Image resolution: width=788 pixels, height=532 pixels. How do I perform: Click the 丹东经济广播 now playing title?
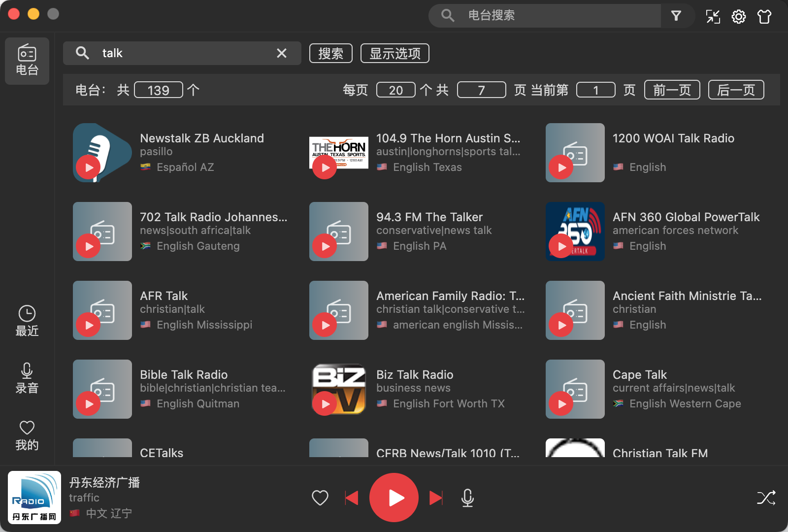tap(104, 482)
